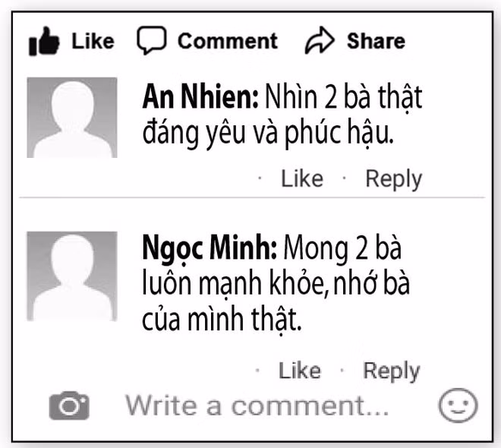Reply to An Nhien's comment
Viewport: 501px width, 448px height.
pos(393,179)
